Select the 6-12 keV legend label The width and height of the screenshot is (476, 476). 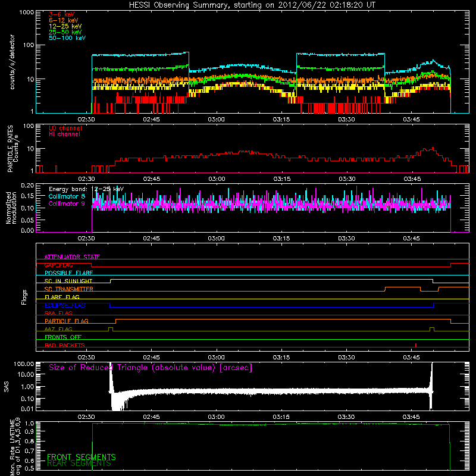[64, 20]
